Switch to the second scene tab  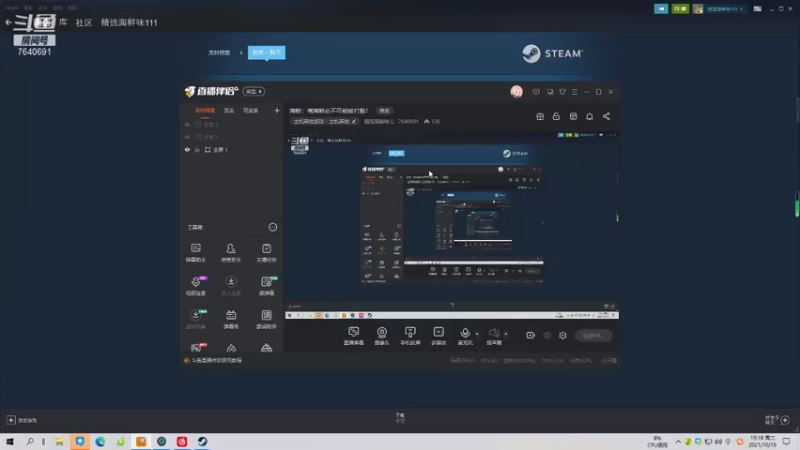coord(229,110)
